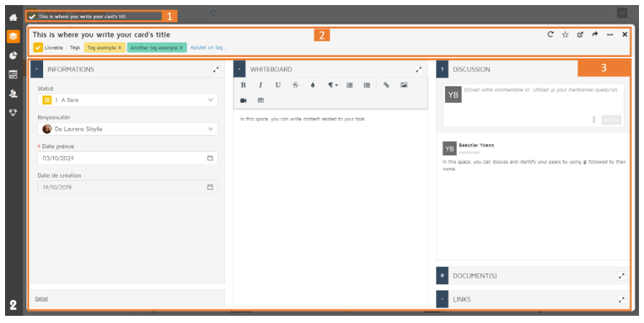644x323 pixels.
Task: Click the share arrow icon in card header
Action: [x=595, y=35]
